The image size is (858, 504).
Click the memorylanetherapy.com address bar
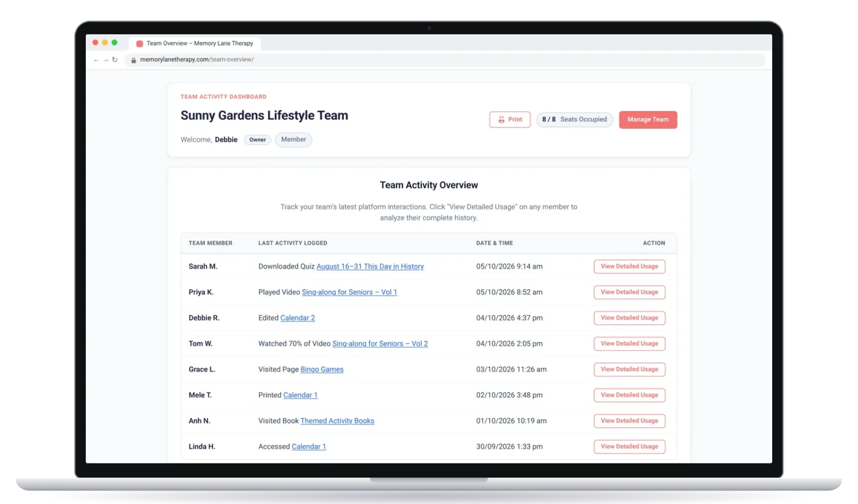pos(444,59)
